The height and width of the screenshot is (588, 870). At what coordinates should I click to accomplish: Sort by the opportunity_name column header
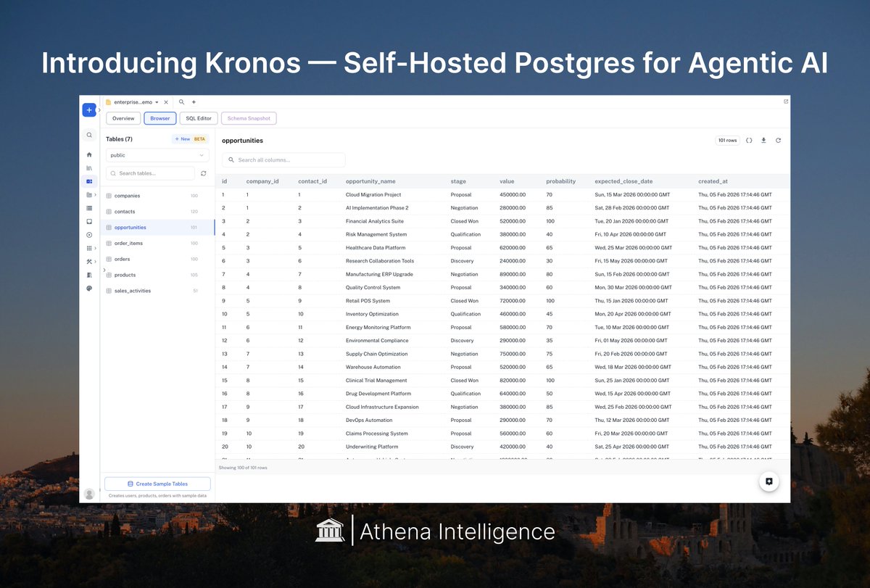[x=370, y=181]
